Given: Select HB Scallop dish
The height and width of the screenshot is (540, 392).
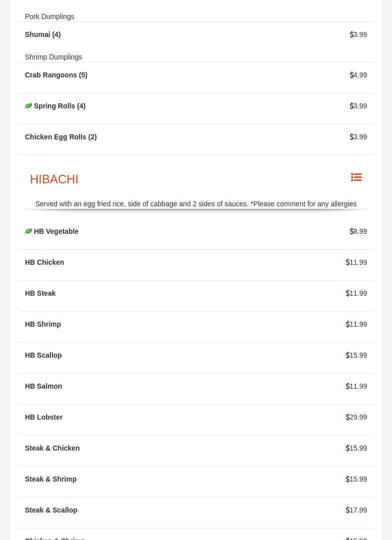Looking at the screenshot, I should pos(43,355).
